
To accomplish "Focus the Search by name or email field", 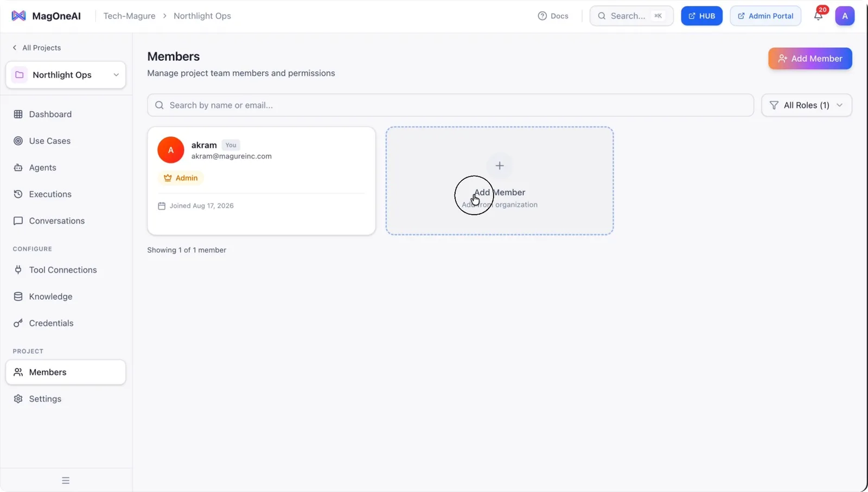I will tap(450, 105).
